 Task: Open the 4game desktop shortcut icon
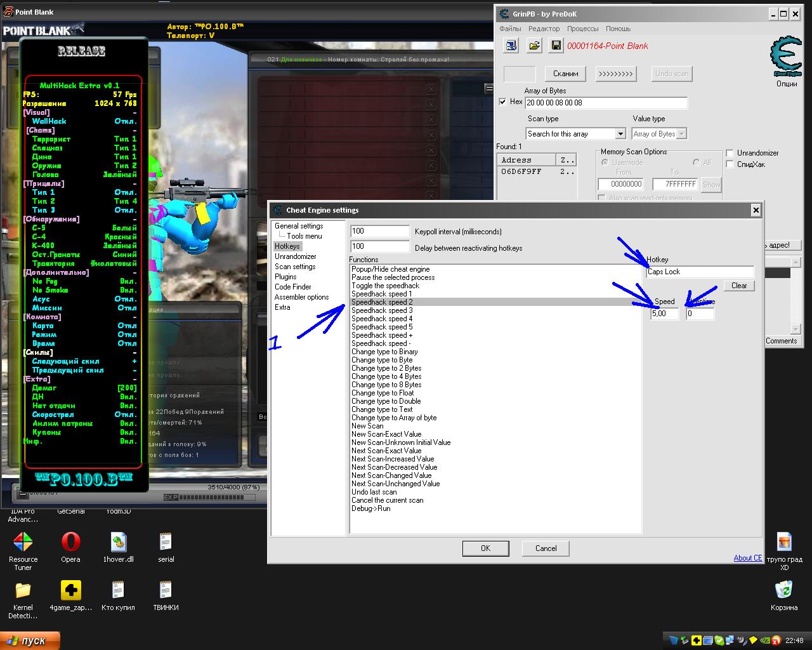[x=70, y=590]
